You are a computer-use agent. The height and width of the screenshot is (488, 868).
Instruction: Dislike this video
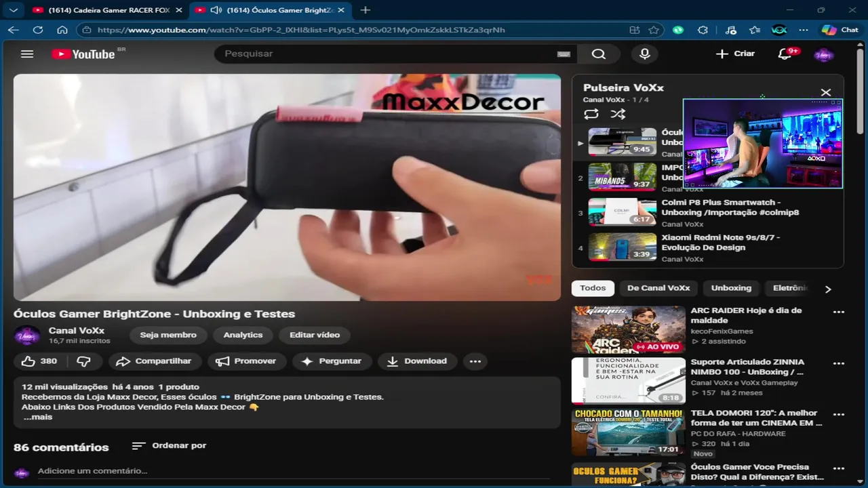pyautogui.click(x=84, y=361)
